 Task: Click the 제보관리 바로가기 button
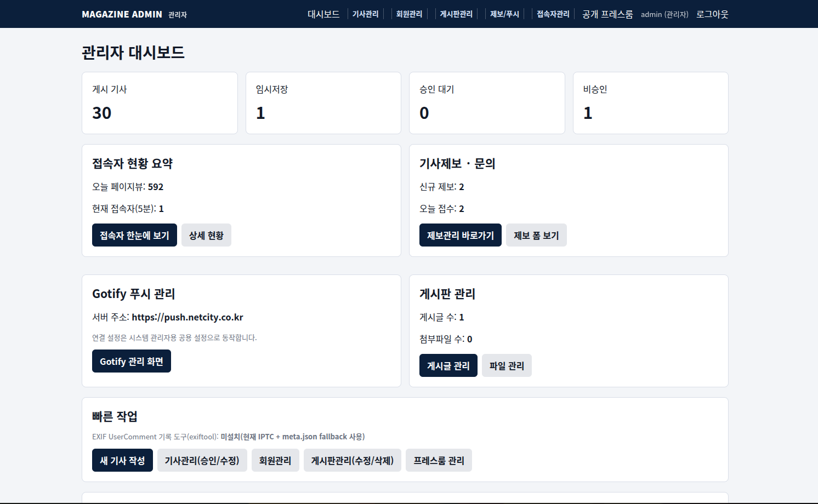coord(460,235)
